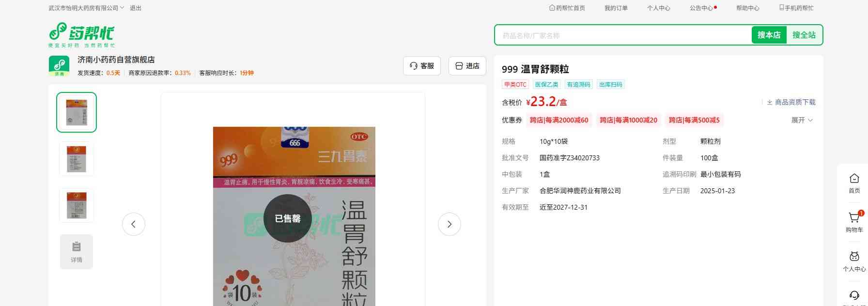Image resolution: width=868 pixels, height=306 pixels.
Task: Show previous product image with left arrow
Action: (x=134, y=224)
